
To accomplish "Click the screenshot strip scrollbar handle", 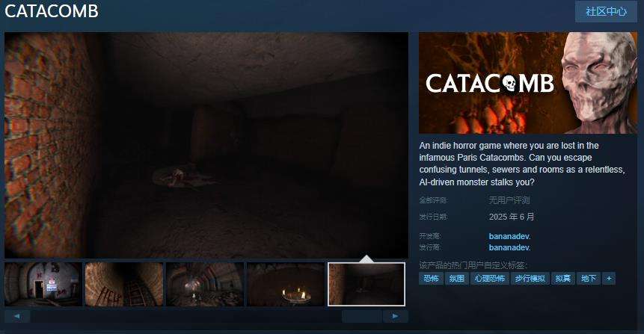I will click(x=362, y=316).
